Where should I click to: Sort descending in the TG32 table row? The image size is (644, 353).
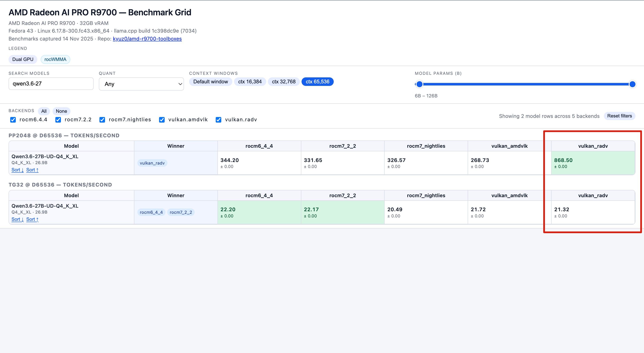click(17, 219)
